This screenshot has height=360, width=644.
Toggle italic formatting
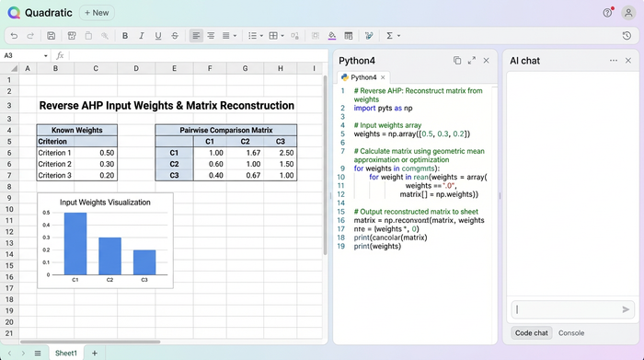pyautogui.click(x=142, y=36)
